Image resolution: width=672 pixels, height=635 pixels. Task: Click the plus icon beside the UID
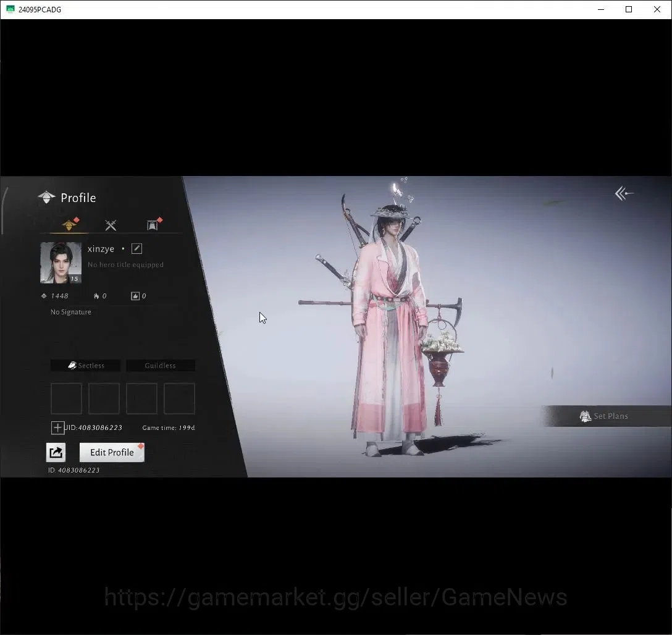coord(57,427)
